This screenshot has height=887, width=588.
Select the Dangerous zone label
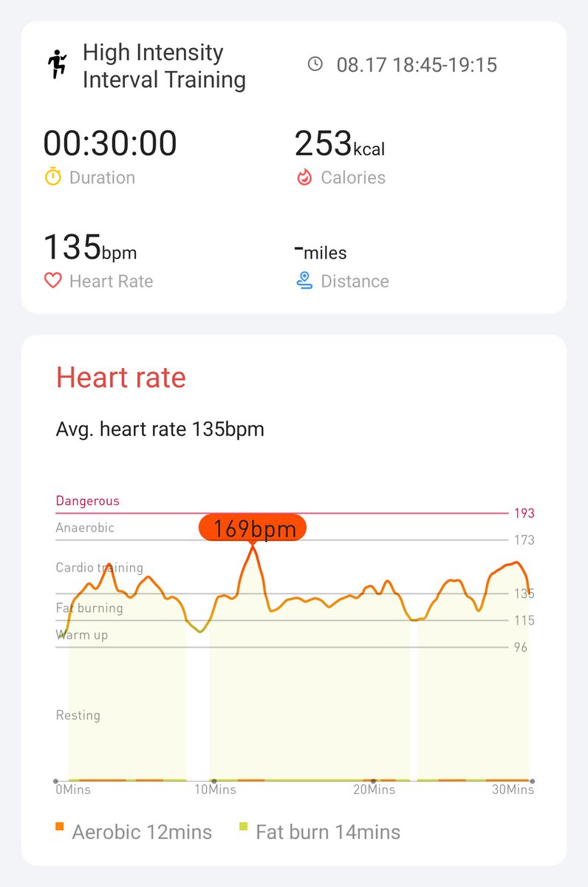87,500
